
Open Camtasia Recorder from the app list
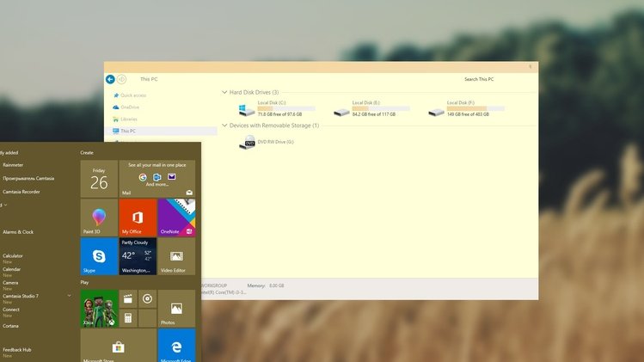(x=21, y=192)
